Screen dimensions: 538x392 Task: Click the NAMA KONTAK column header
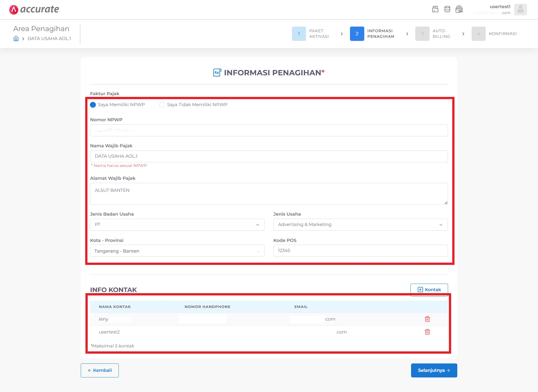pyautogui.click(x=115, y=307)
